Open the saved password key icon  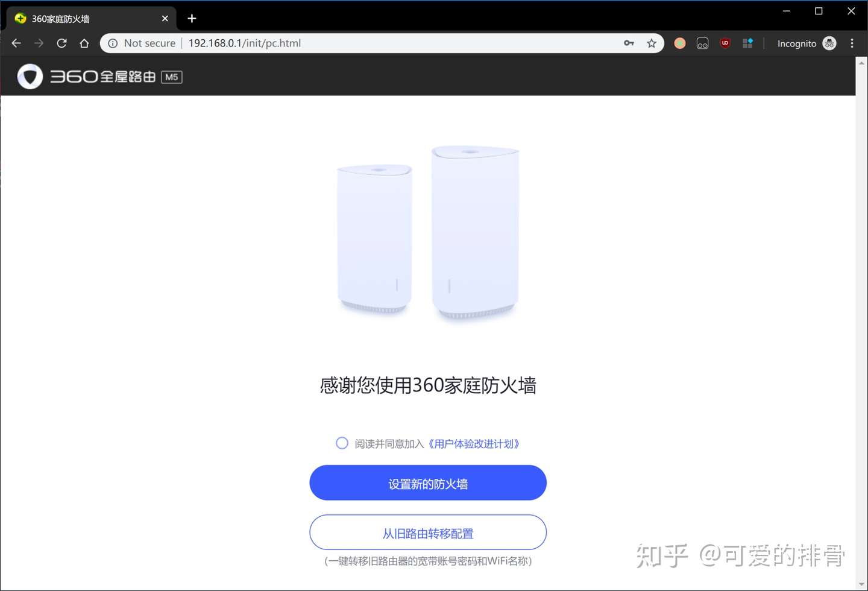[629, 43]
